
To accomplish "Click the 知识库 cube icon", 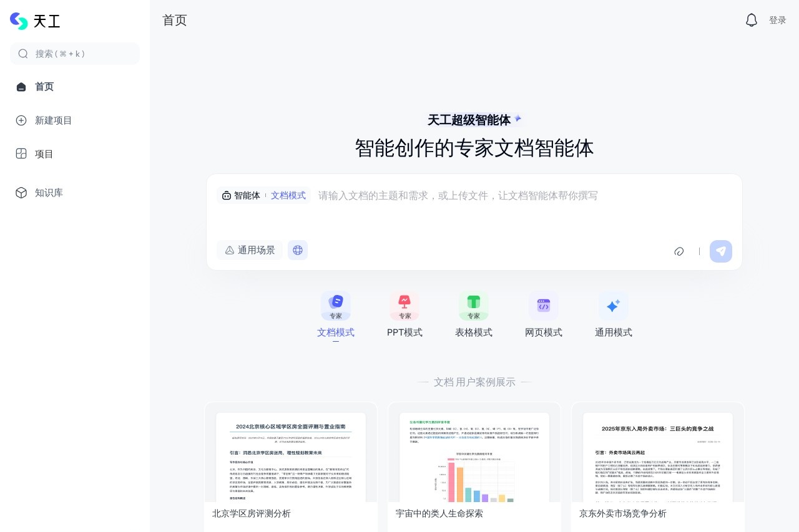I will click(21, 193).
